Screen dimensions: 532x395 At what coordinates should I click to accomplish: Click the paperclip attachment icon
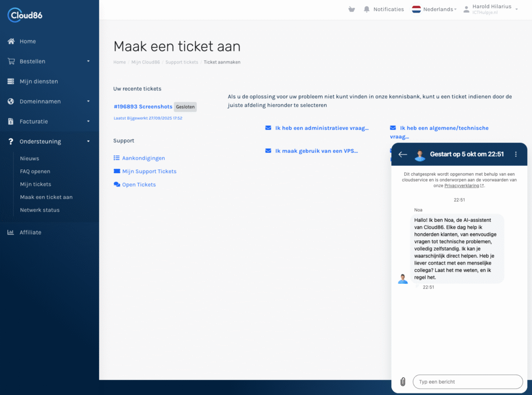tap(402, 382)
